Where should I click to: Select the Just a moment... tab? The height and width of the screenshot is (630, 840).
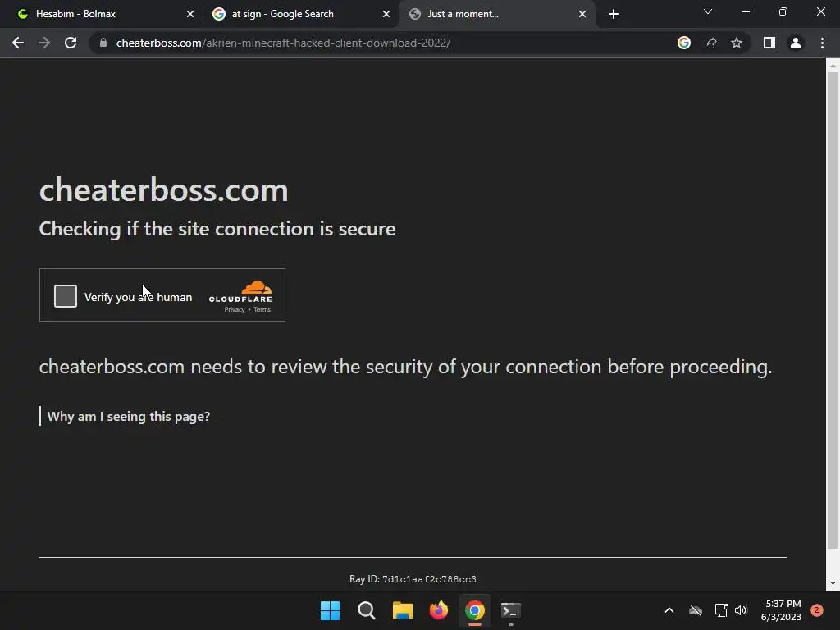496,14
